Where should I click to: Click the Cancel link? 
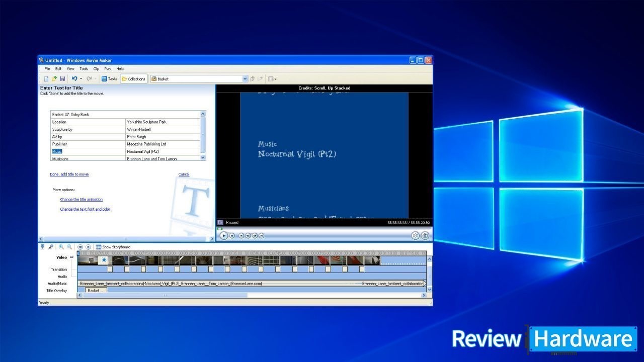click(184, 174)
